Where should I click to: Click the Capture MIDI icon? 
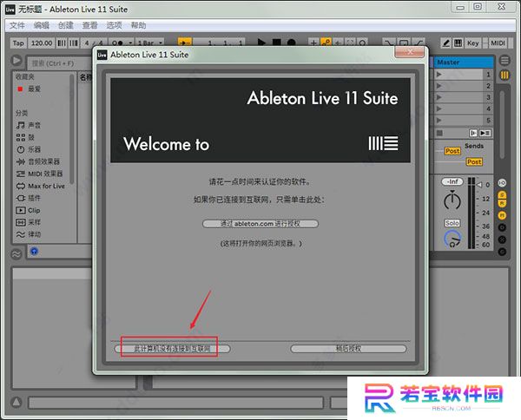click(x=350, y=43)
